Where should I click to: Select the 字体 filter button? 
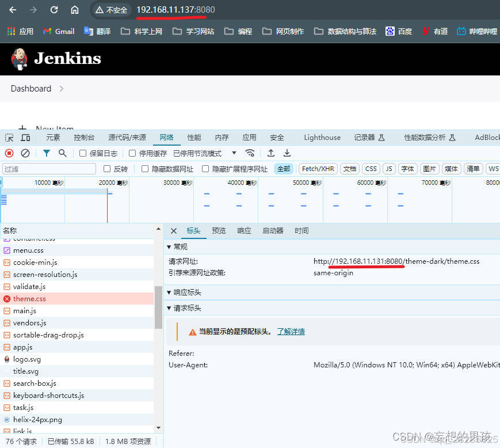[407, 169]
